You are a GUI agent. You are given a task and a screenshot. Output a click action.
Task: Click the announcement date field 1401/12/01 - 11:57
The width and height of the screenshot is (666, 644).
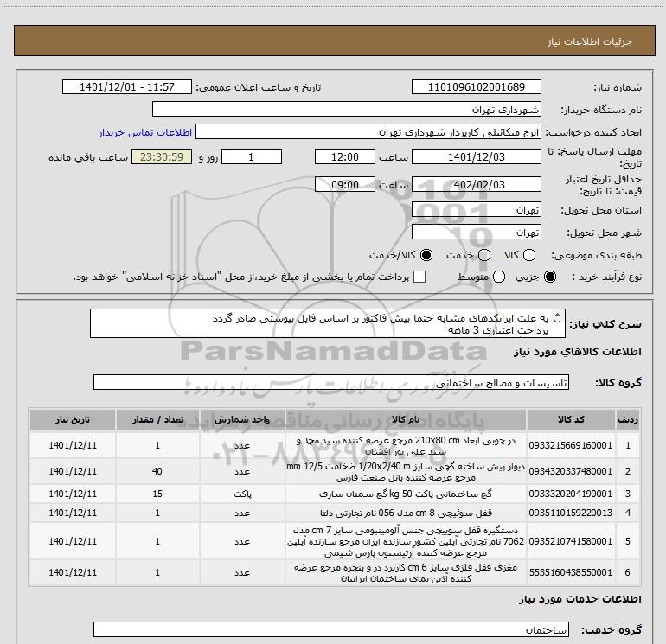(127, 87)
